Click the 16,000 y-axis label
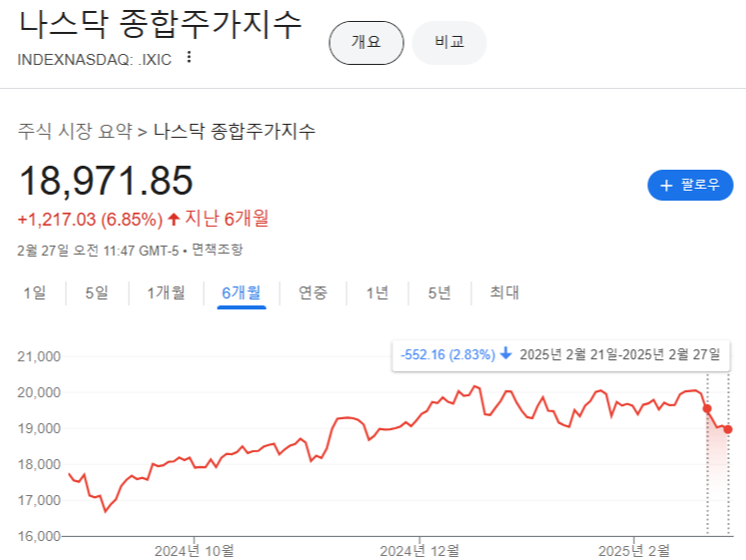Screen dimensions: 746x560 click(39, 536)
